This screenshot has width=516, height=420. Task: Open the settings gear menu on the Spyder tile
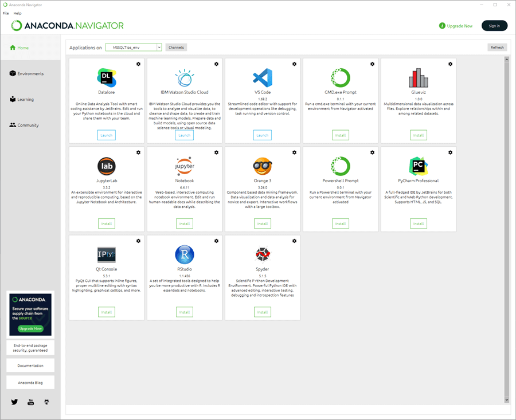click(x=294, y=241)
